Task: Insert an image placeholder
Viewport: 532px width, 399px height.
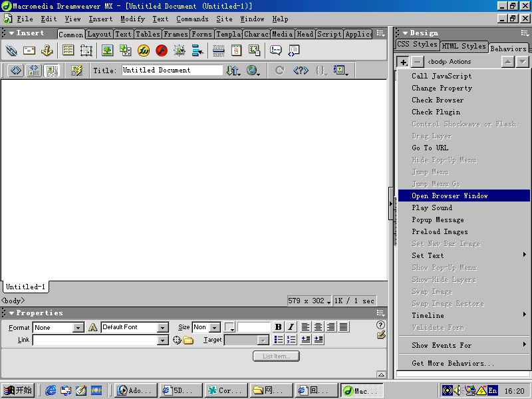Action: (x=125, y=51)
